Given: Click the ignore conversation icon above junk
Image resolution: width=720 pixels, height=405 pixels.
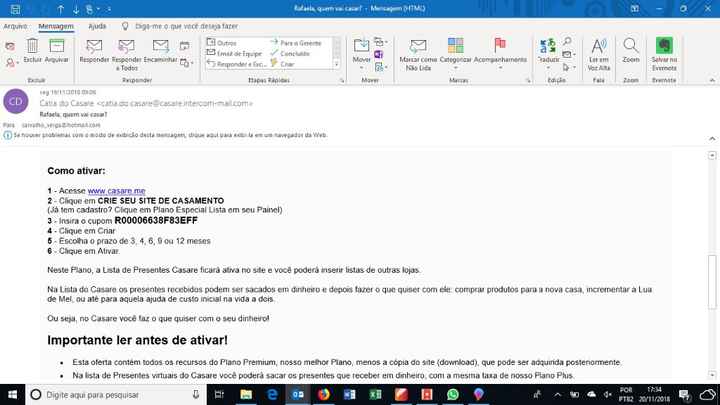Looking at the screenshot, I should pos(10,46).
